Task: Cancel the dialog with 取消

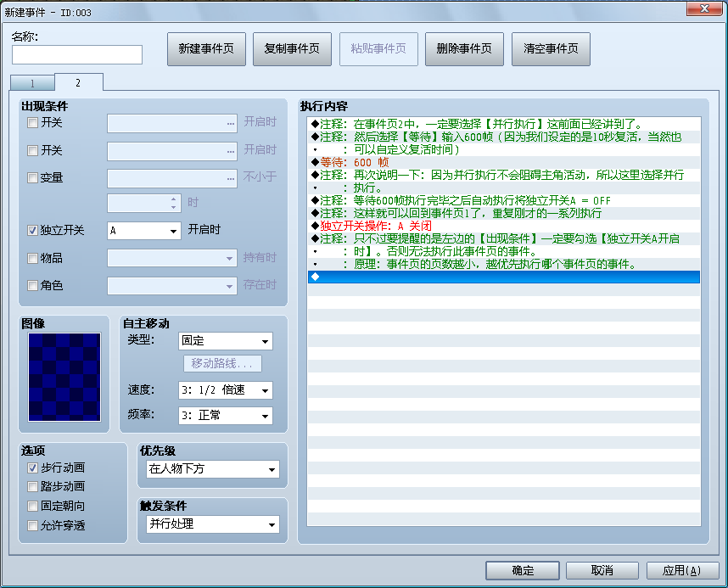Action: point(602,570)
